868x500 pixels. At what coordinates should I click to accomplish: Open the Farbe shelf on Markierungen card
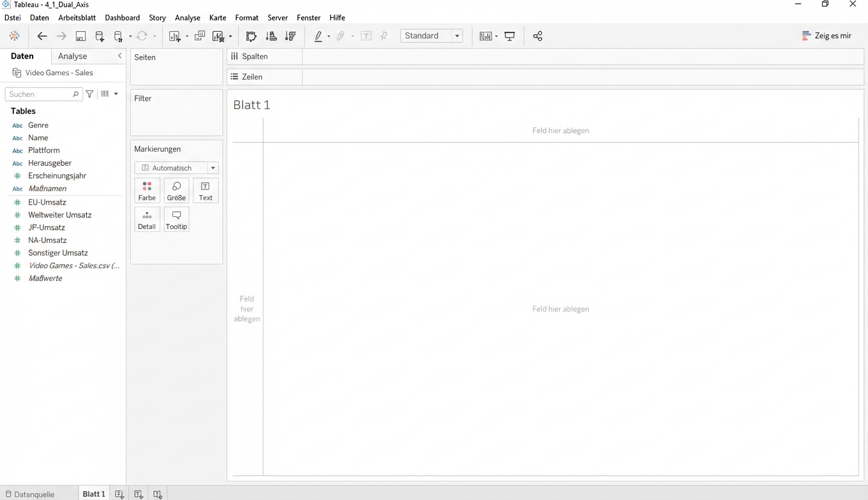(147, 190)
